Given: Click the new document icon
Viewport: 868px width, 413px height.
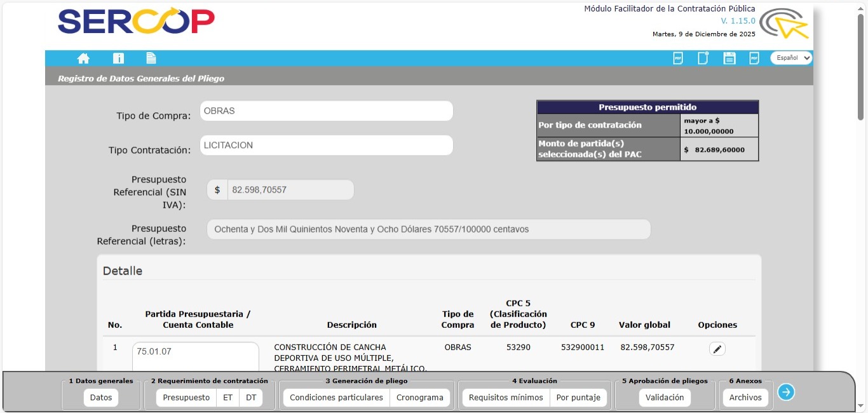Looking at the screenshot, I should pyautogui.click(x=703, y=58).
